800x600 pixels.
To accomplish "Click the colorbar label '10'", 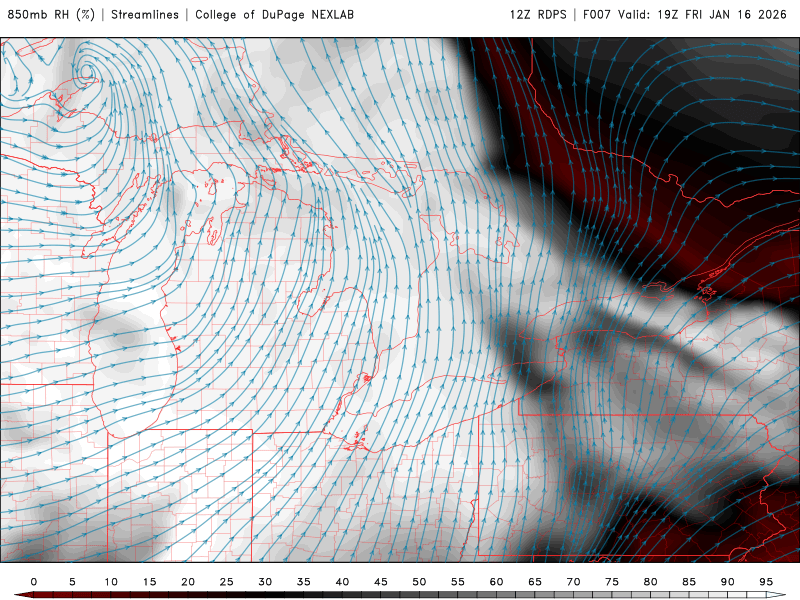I will coord(111,582).
